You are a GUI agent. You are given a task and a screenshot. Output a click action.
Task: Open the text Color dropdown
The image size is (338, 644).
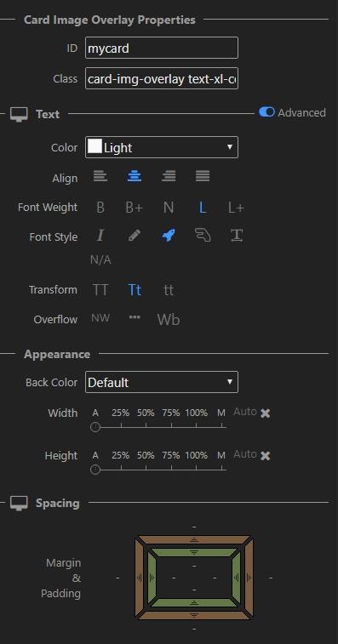(162, 147)
